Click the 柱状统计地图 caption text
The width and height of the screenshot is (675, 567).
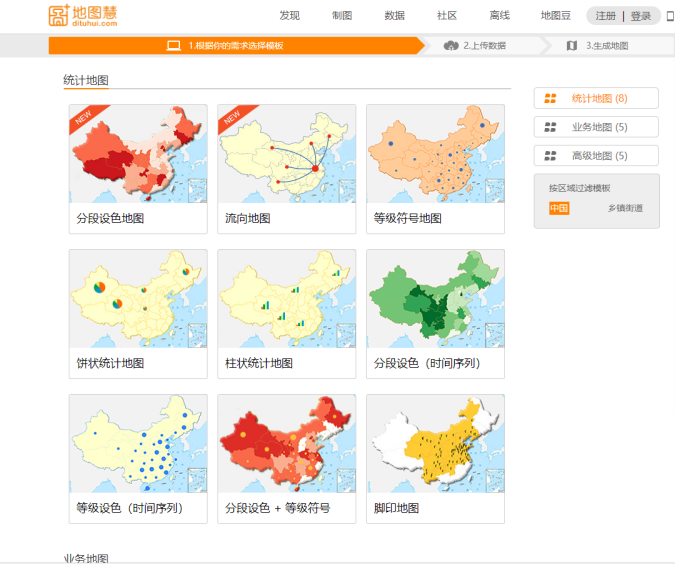pos(259,363)
